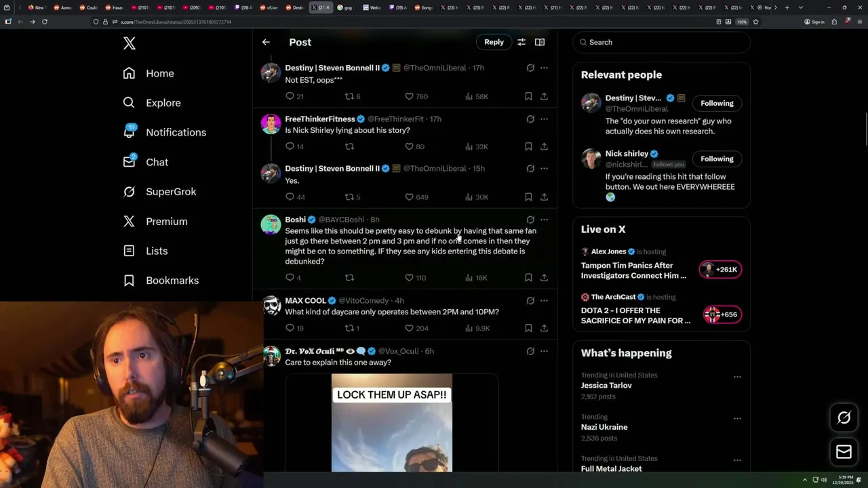Open the floating Grok button
Screen dimensions: 868x488
844,418
